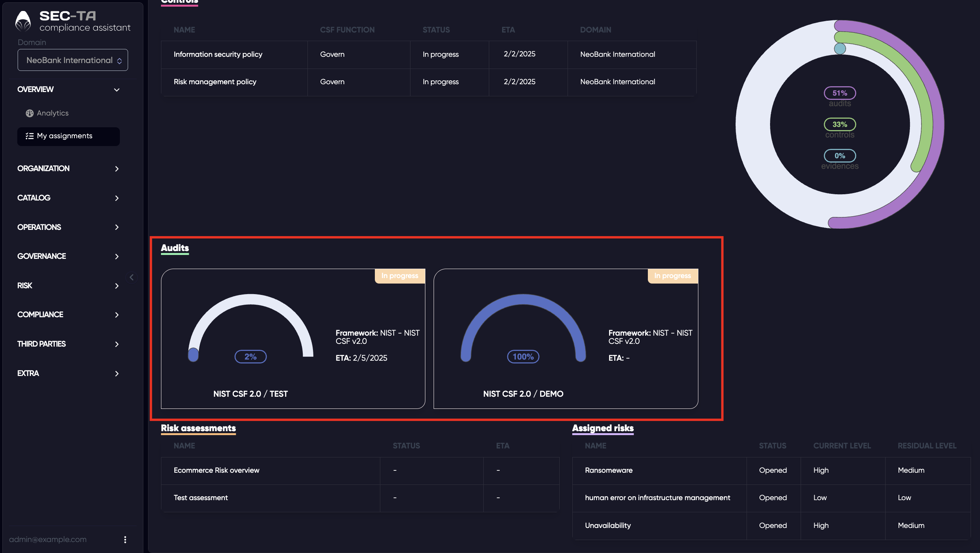The width and height of the screenshot is (980, 553).
Task: Sort controls by the DOMAIN column header
Action: tap(595, 30)
